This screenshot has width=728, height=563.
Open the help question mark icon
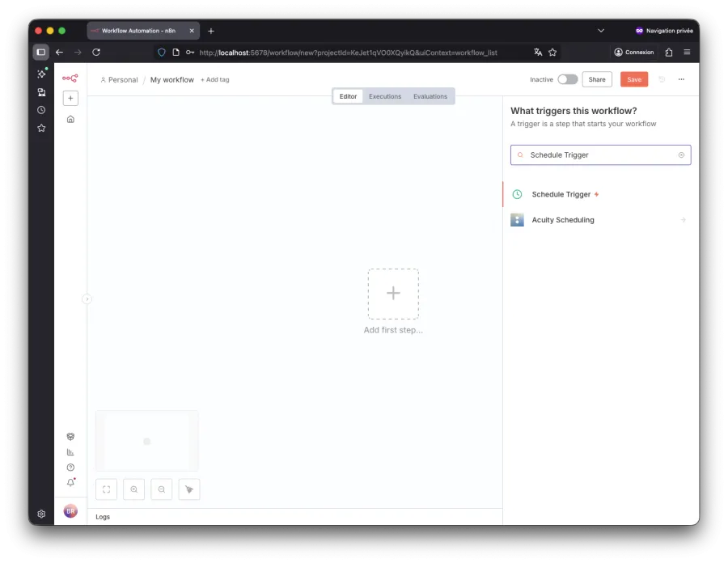[70, 468]
